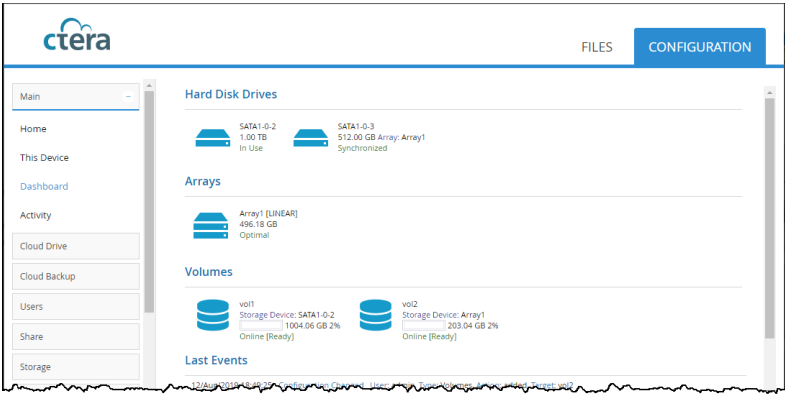Click the SATA1-0-2 drive name
787x397 pixels.
tap(257, 126)
